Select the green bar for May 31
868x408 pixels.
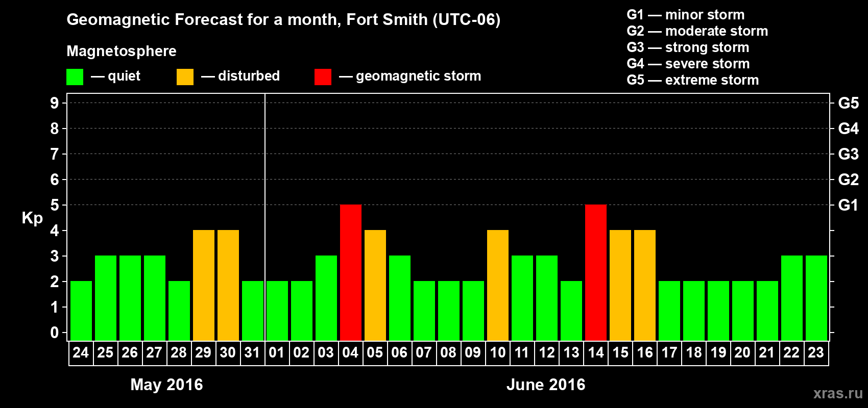pyautogui.click(x=253, y=311)
